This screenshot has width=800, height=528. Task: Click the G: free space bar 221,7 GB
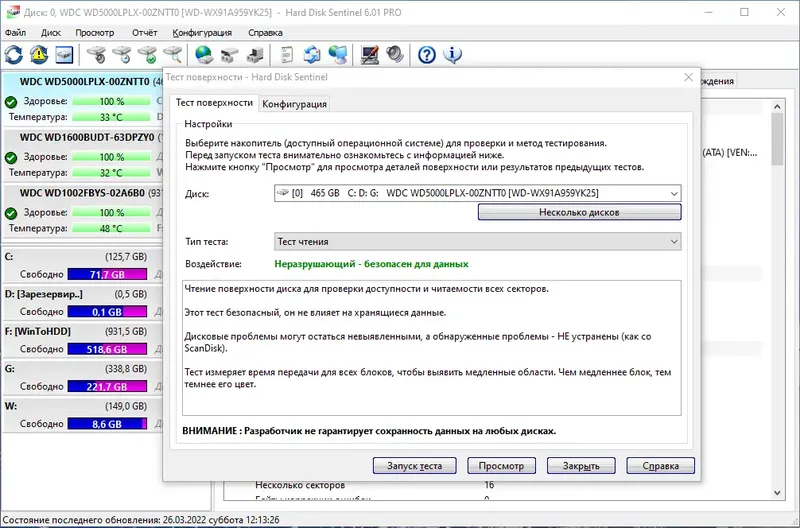(107, 387)
